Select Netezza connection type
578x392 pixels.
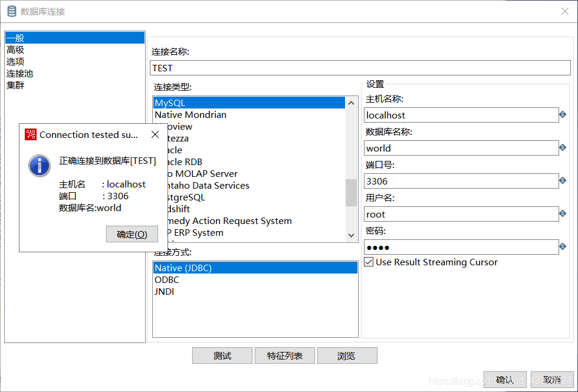(256, 138)
